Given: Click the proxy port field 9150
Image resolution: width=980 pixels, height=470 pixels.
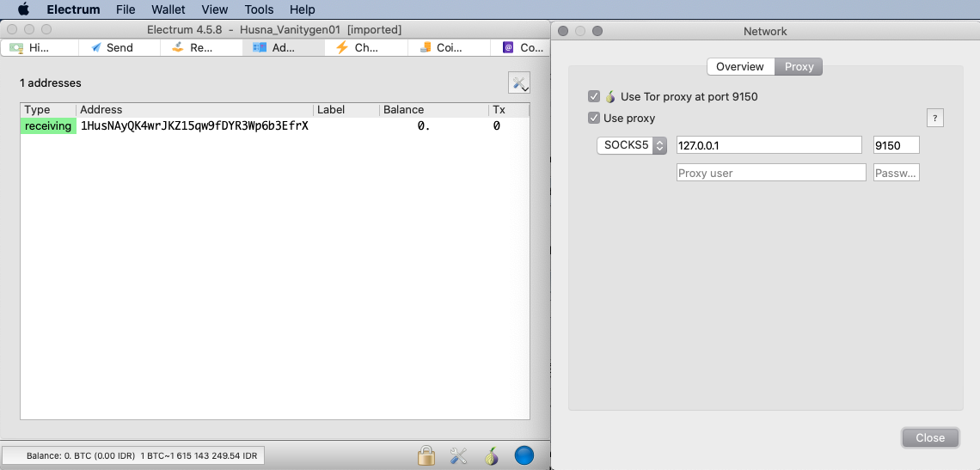Looking at the screenshot, I should pos(896,145).
